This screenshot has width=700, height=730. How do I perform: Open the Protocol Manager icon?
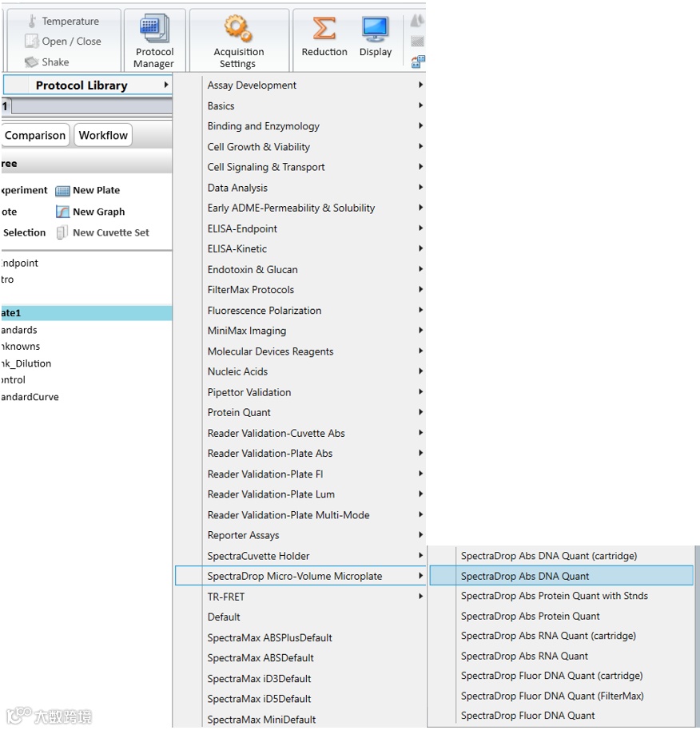pyautogui.click(x=155, y=29)
